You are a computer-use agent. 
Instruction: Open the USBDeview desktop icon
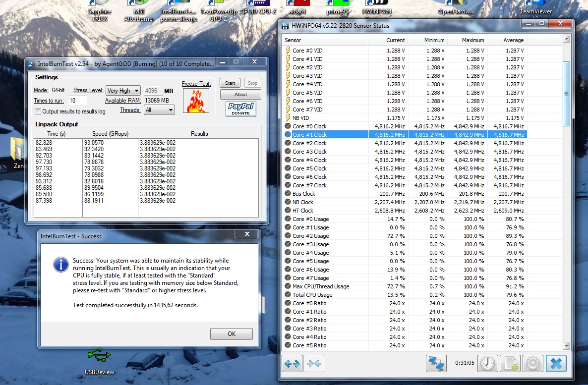click(99, 362)
